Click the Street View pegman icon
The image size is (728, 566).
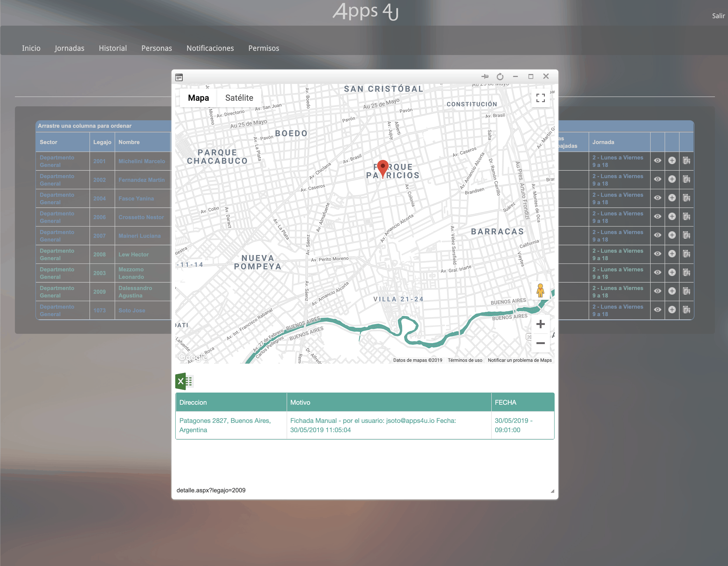tap(540, 290)
